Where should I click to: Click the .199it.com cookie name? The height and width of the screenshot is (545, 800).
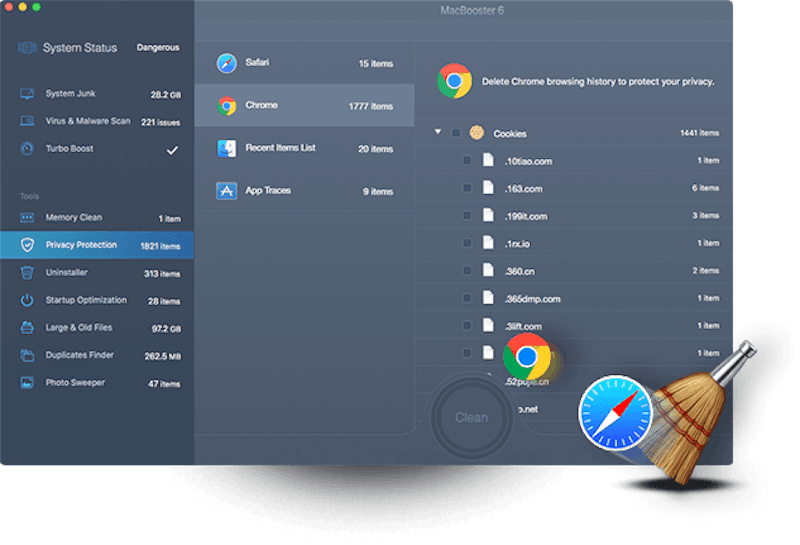tap(526, 216)
